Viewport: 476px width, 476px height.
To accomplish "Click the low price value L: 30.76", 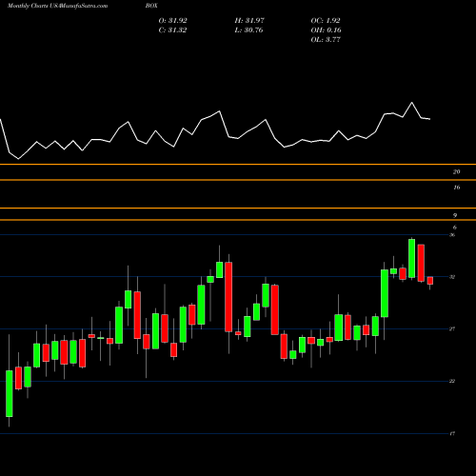I will [x=248, y=30].
